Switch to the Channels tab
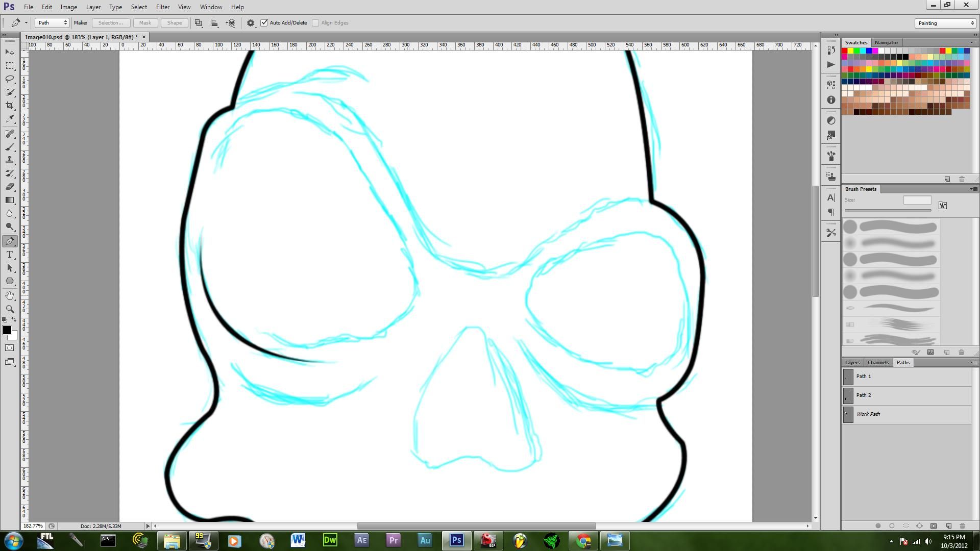The height and width of the screenshot is (551, 980). point(878,362)
